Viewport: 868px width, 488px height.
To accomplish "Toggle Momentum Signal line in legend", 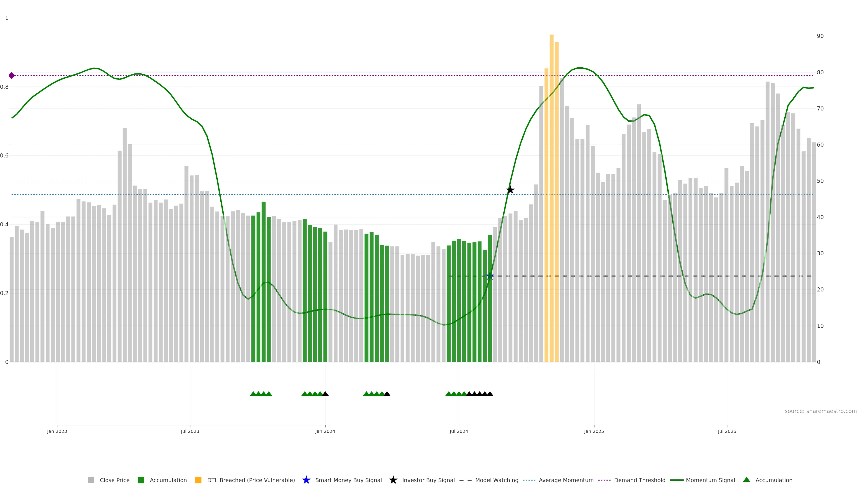I will tap(710, 480).
